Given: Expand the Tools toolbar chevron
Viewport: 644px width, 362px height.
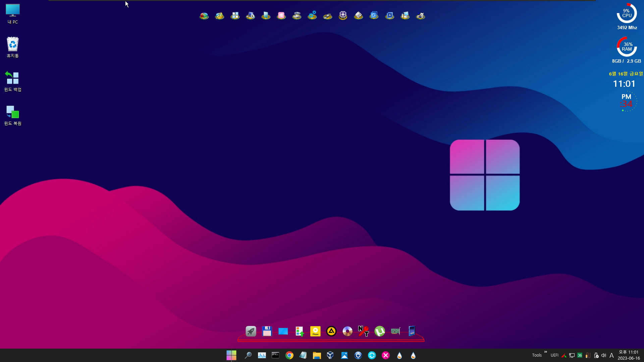Looking at the screenshot, I should (x=546, y=352).
